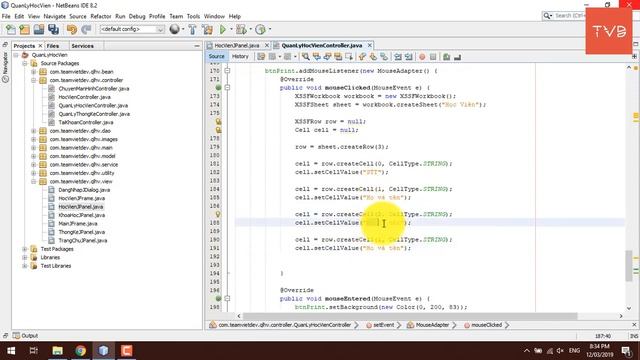640x360 pixels.
Task: Expand the Test Packages node
Action: 25,249
